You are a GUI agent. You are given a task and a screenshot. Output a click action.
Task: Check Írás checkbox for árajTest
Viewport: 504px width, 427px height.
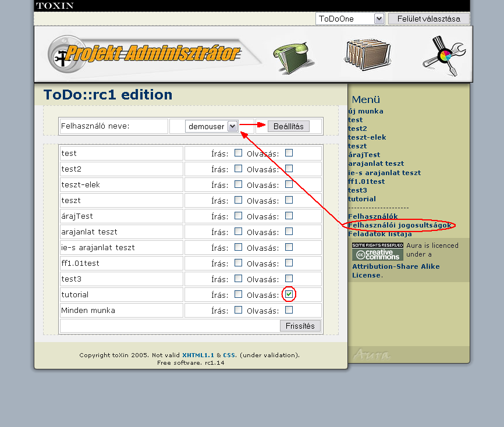pyautogui.click(x=238, y=216)
